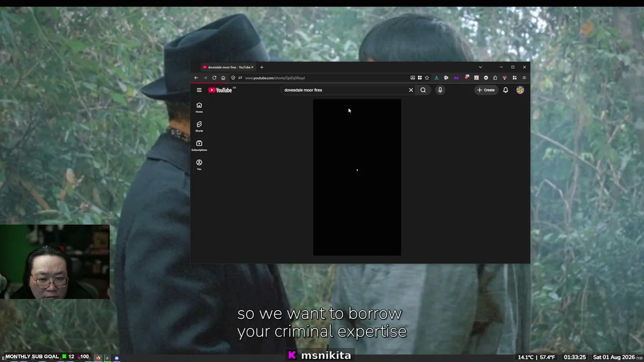
Task: Open the You page in the sidebar
Action: coord(199,164)
